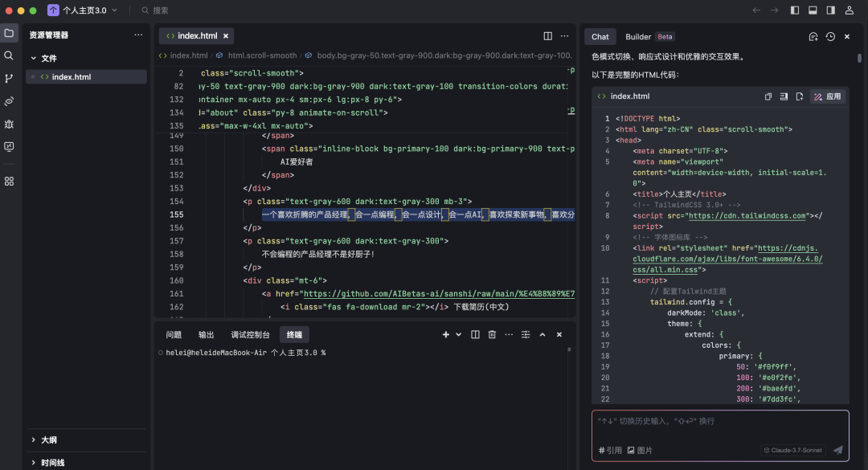
Task: Insert the code block at the cursor
Action: 784,96
